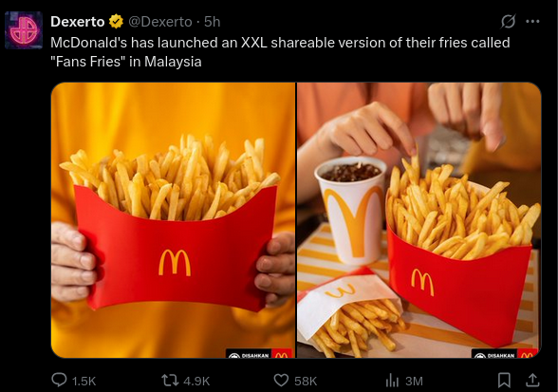Click the 58K likes count
558x392 pixels.
click(306, 382)
